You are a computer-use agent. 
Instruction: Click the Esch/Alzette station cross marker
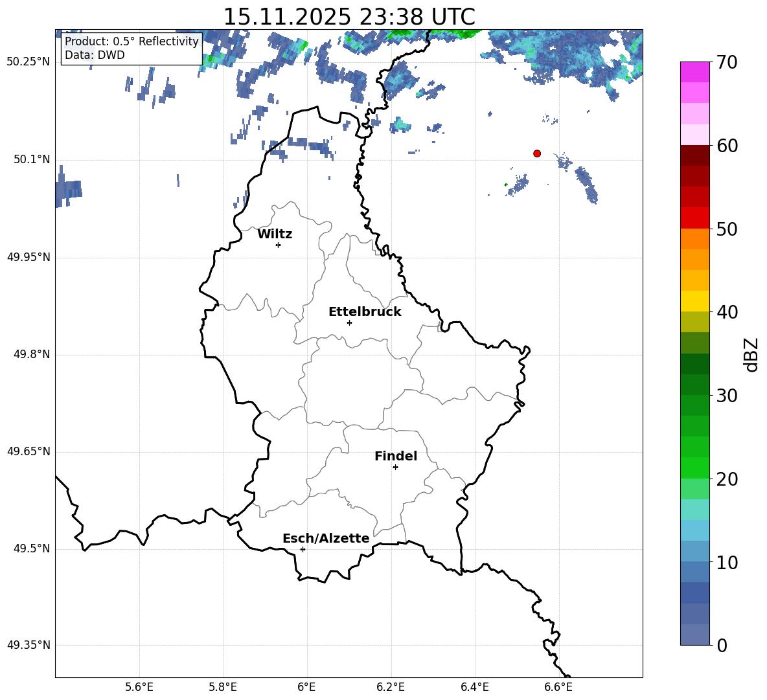pyautogui.click(x=303, y=549)
